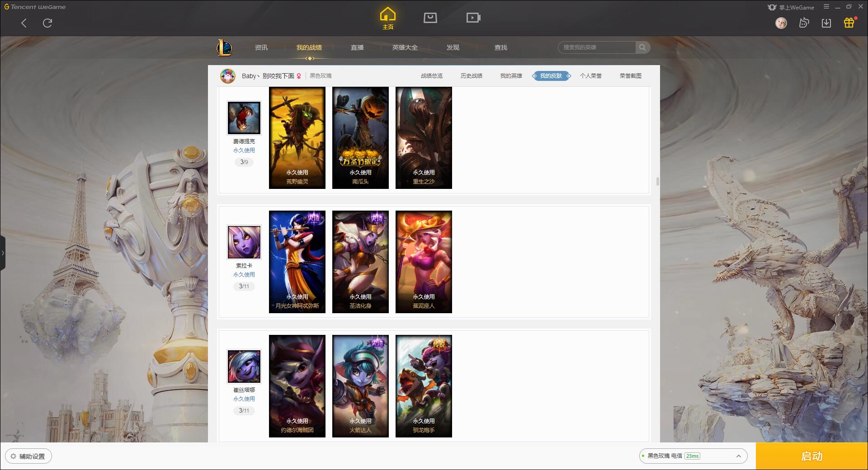Open 辅助设置 settings button
This screenshot has width=868, height=470.
(x=28, y=456)
